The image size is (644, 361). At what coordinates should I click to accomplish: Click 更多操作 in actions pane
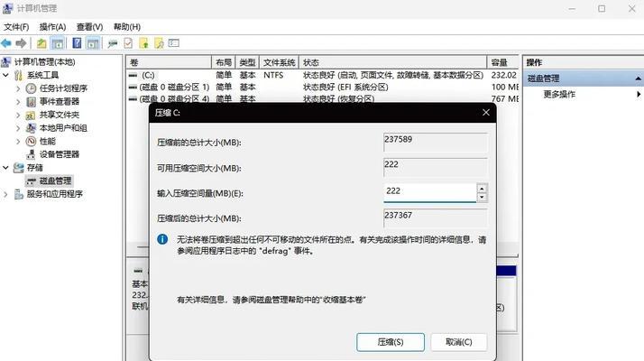point(559,94)
